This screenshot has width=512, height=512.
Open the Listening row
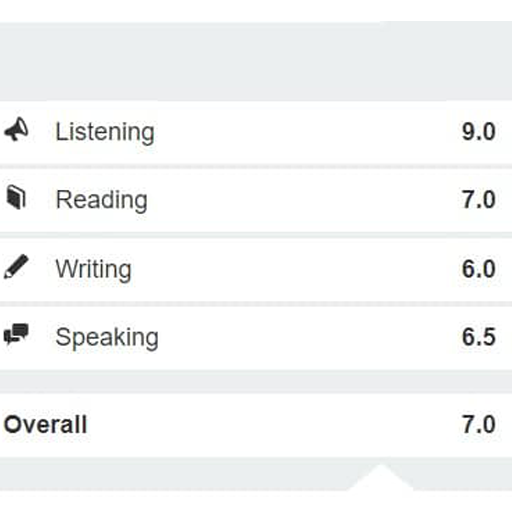coord(256,132)
